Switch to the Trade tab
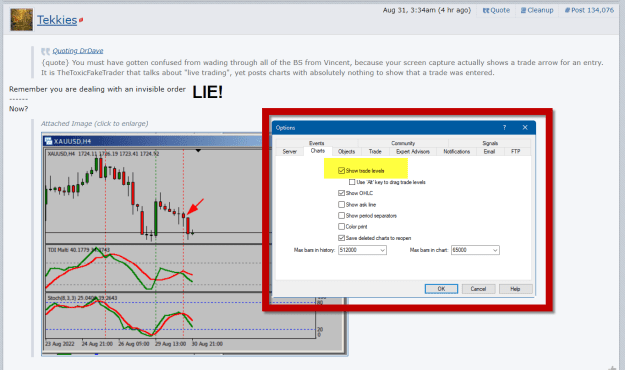 (x=375, y=152)
